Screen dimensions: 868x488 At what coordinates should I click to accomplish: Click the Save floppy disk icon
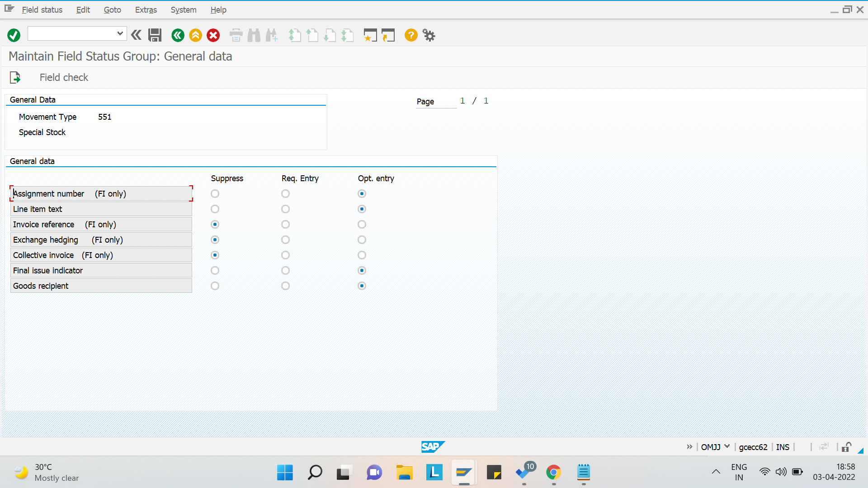pyautogui.click(x=155, y=35)
